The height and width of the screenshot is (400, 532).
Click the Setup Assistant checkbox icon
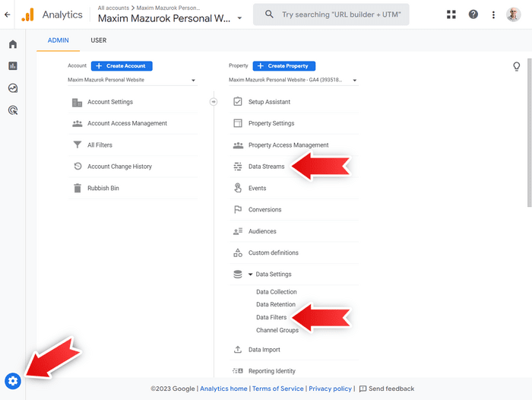tap(238, 102)
